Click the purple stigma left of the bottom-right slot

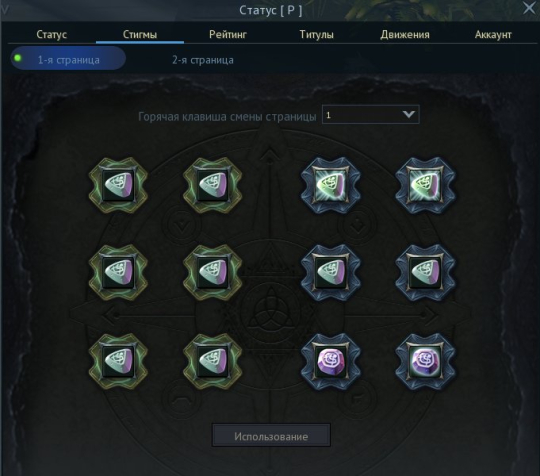(331, 361)
